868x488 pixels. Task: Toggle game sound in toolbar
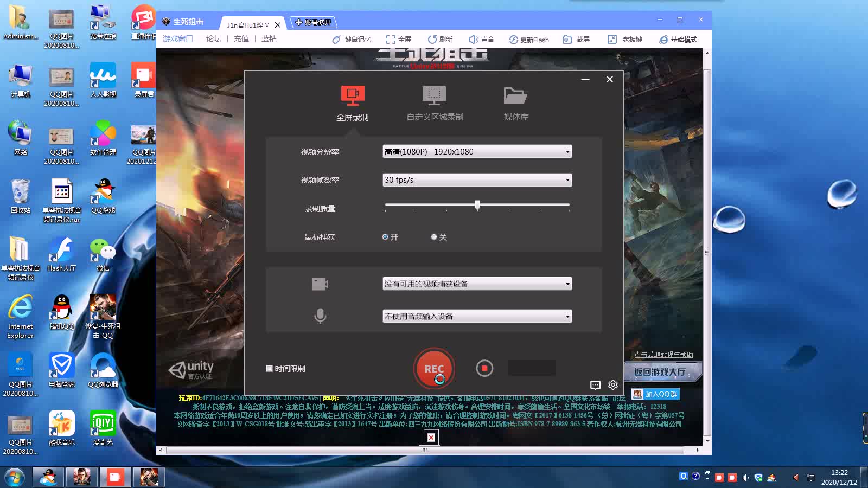coord(481,40)
